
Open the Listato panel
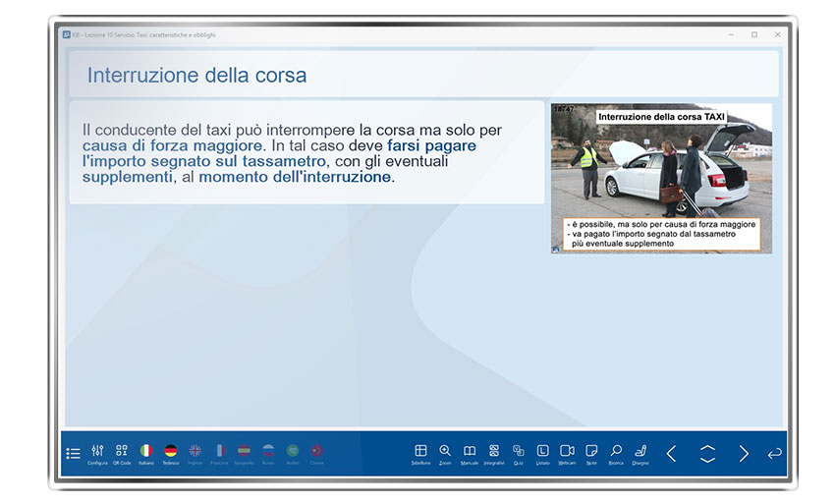542,452
